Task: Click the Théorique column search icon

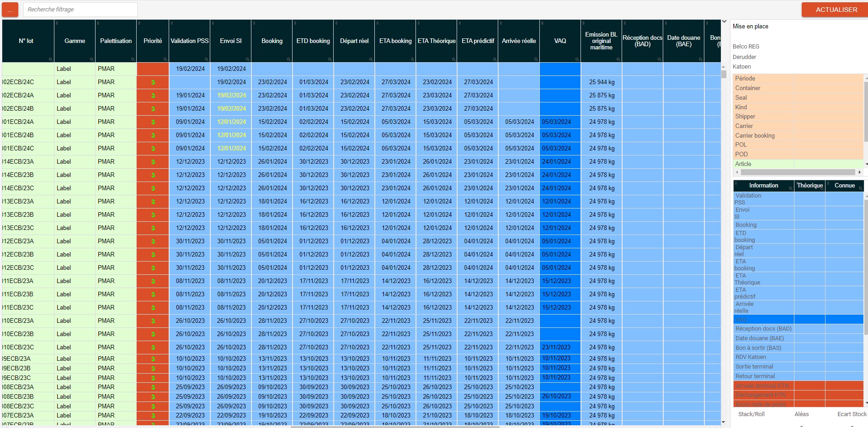Action: coord(822,188)
